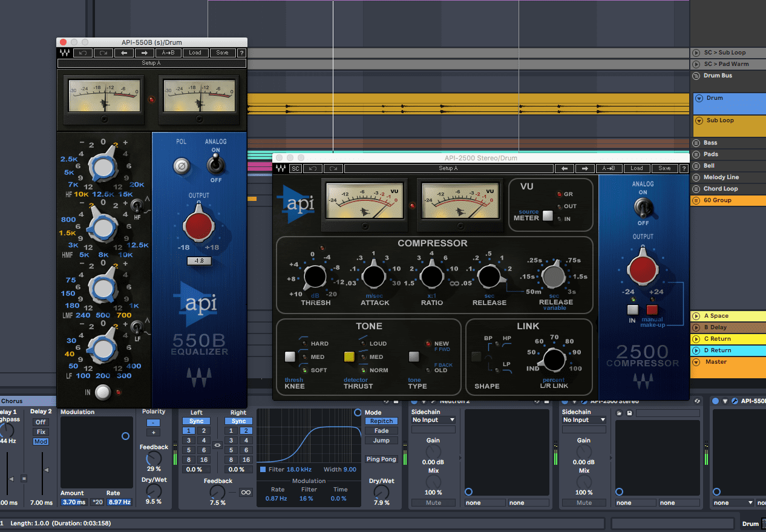Viewport: 766px width, 532px height.
Task: Open the Setup A preset bar in API-550B
Action: (152, 63)
